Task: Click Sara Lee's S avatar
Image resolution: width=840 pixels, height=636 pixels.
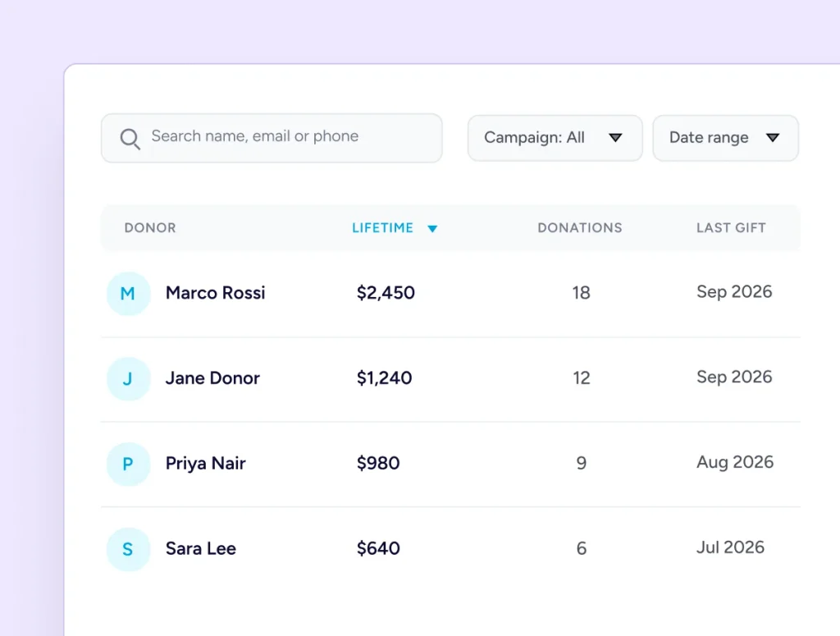Action: click(x=128, y=549)
